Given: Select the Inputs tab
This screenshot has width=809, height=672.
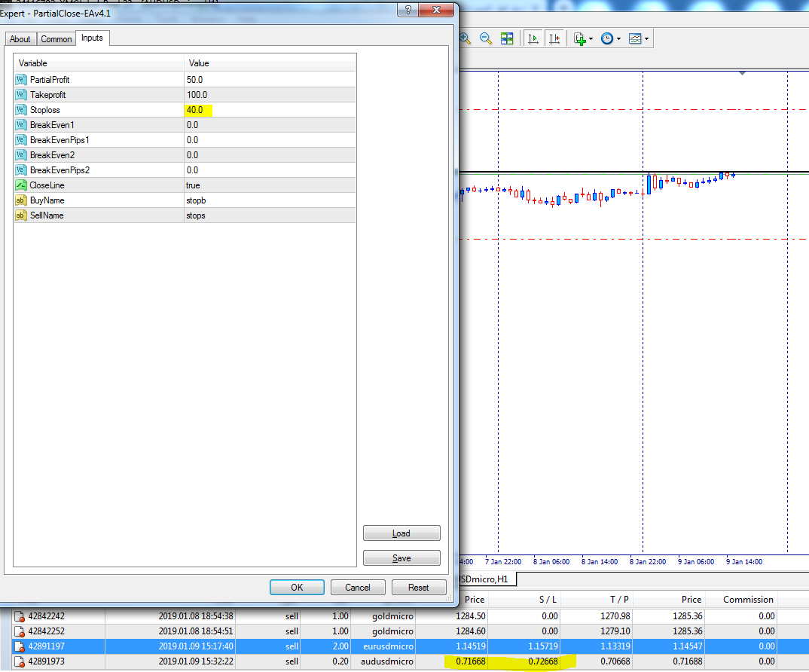Looking at the screenshot, I should pos(92,38).
